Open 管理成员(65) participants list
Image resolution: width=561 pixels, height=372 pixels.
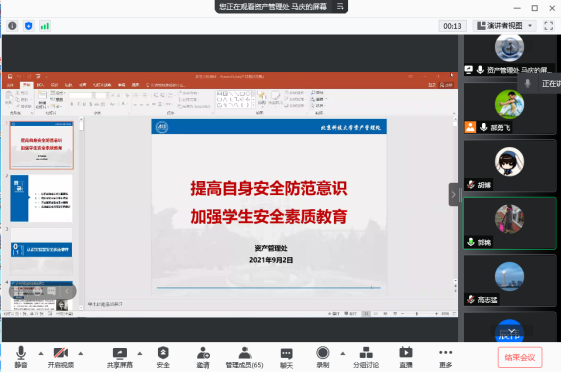244,357
